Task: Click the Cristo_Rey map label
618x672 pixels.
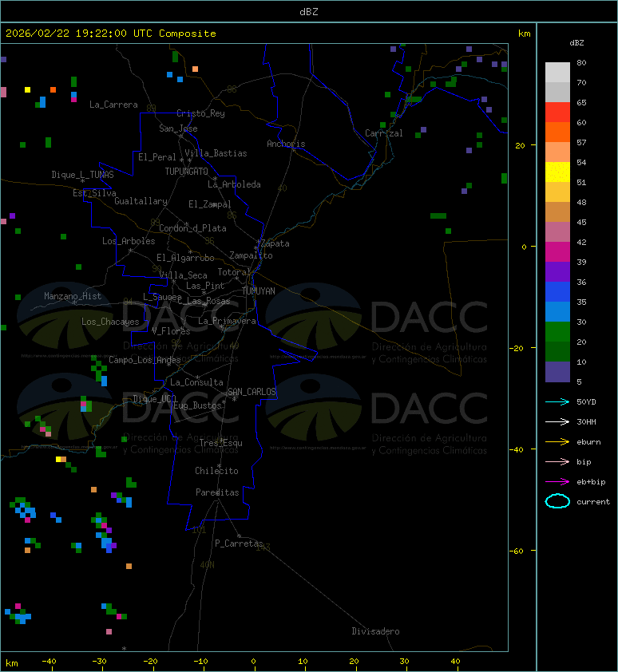Action: coord(200,113)
